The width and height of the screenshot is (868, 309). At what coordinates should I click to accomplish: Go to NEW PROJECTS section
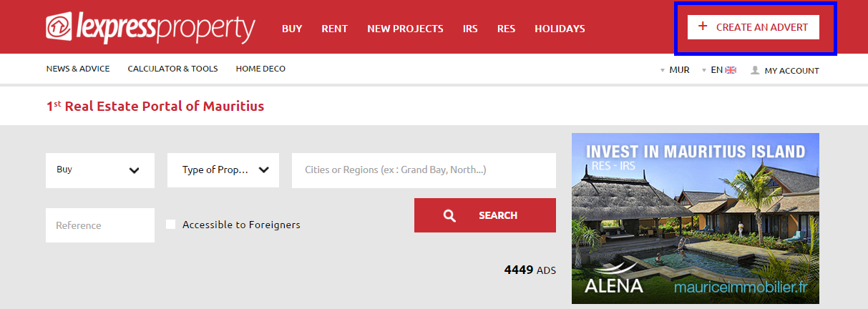405,29
